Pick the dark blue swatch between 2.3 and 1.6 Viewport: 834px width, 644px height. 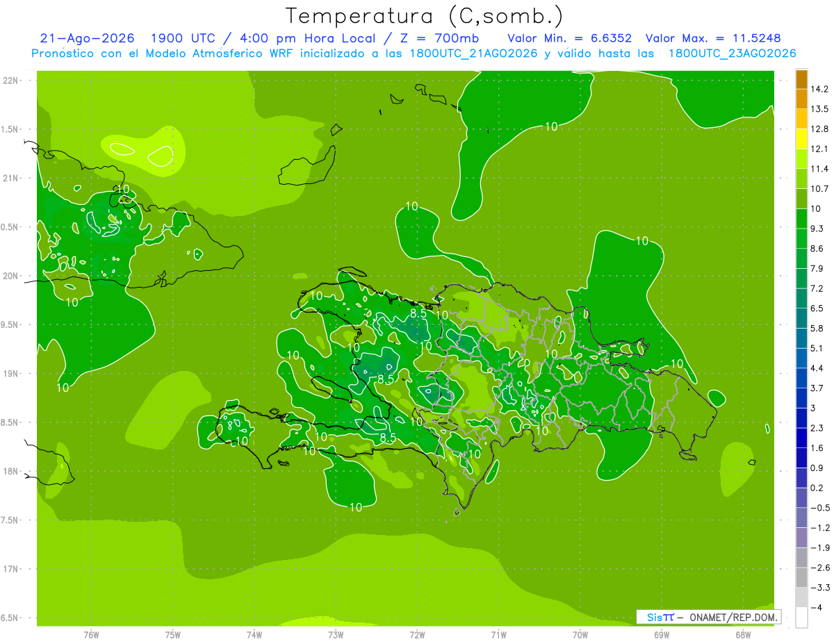[801, 438]
